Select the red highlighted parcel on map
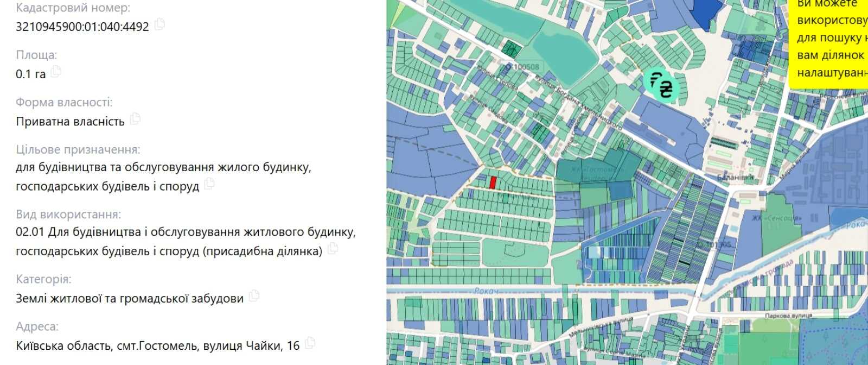 tap(493, 182)
